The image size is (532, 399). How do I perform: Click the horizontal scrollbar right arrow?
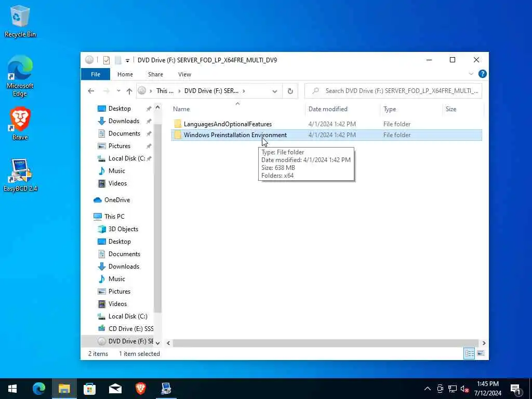tap(484, 343)
